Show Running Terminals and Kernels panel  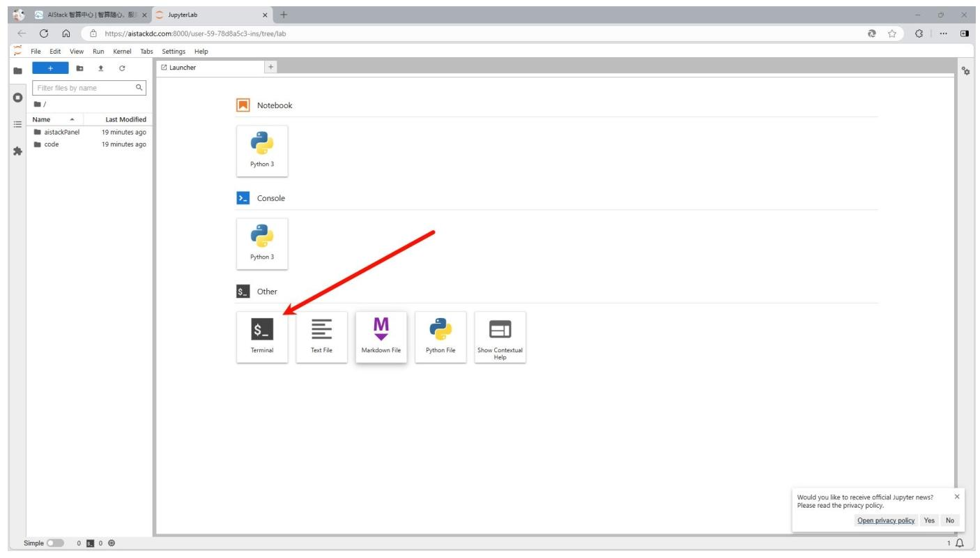(13, 96)
